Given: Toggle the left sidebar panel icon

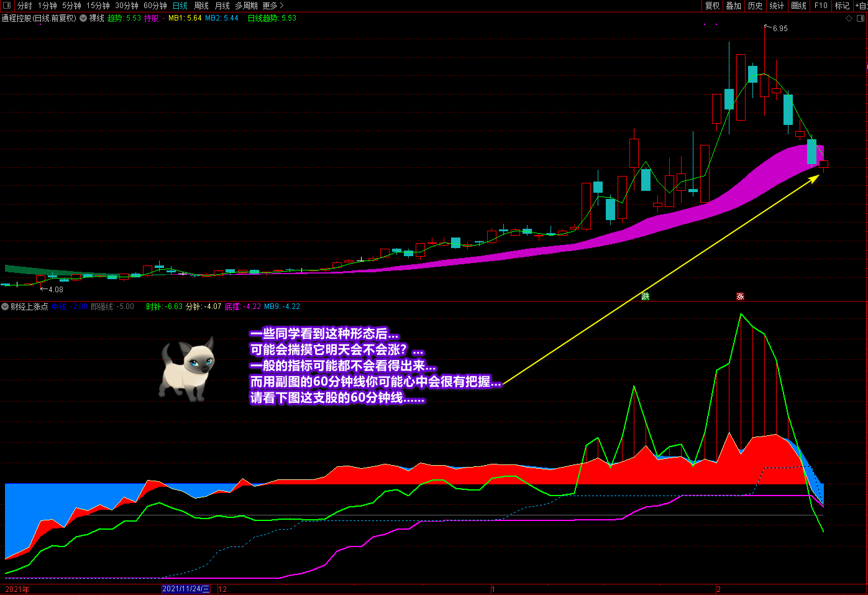Looking at the screenshot, I should click(x=7, y=6).
